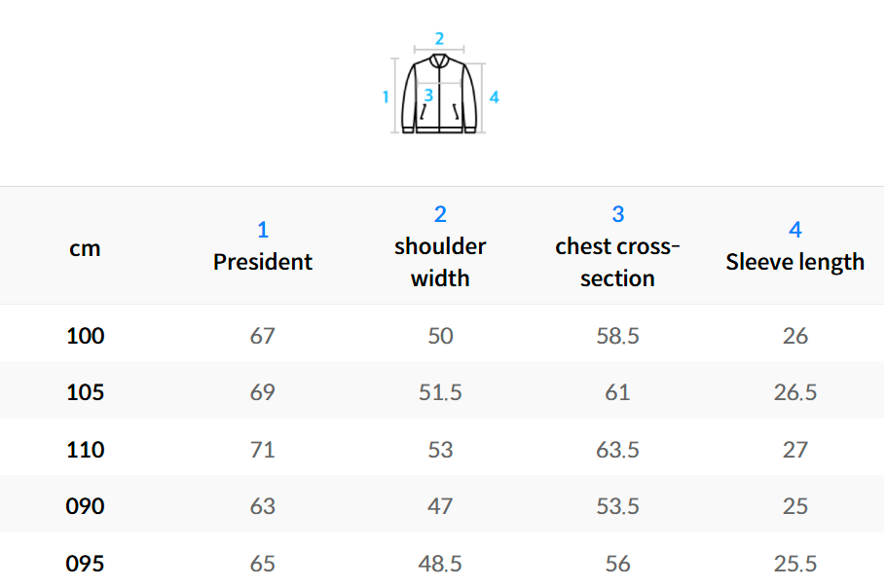Select the size 095 row label
Image resolution: width=886 pixels, height=588 pixels.
pos(85,563)
